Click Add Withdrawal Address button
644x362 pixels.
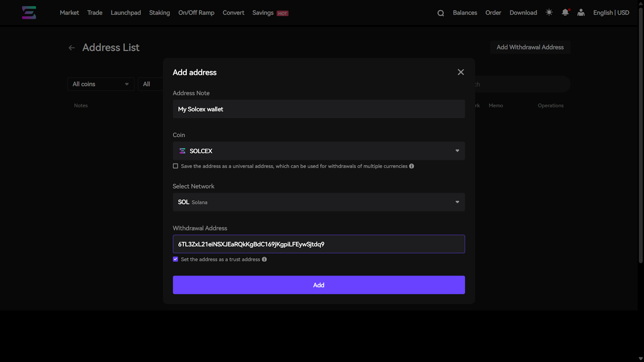tap(530, 47)
